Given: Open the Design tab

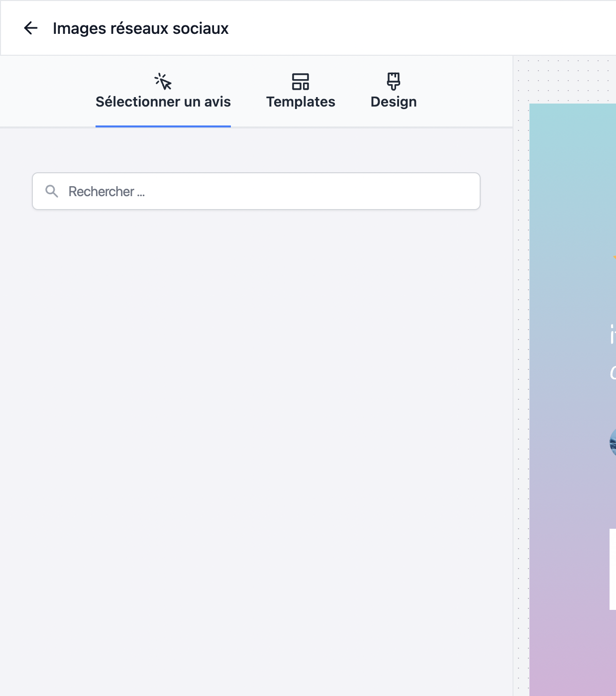Looking at the screenshot, I should click(x=394, y=92).
